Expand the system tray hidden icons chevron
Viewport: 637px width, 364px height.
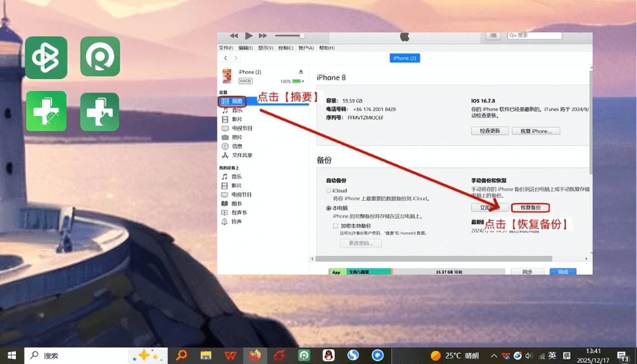coord(494,356)
